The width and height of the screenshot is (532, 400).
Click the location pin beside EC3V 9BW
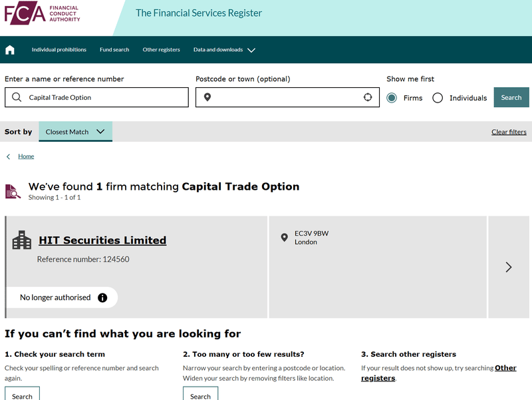point(285,238)
